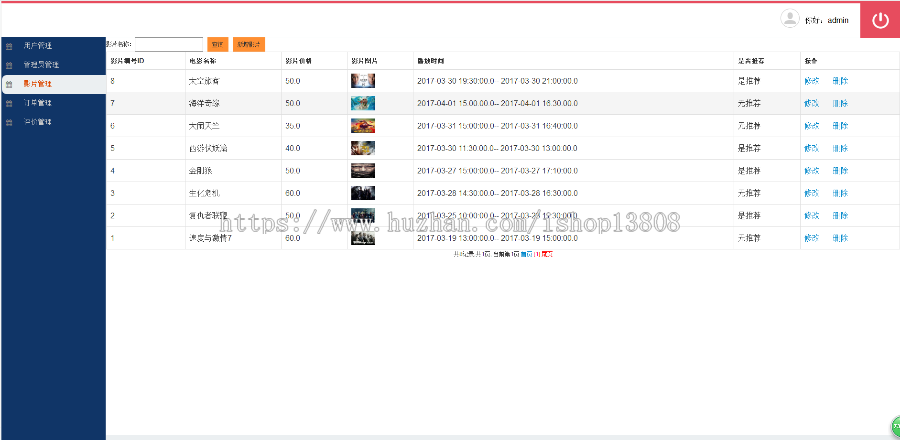The width and height of the screenshot is (900, 440).
Task: Click the icon beside 评价管理 in sidebar
Action: point(9,122)
